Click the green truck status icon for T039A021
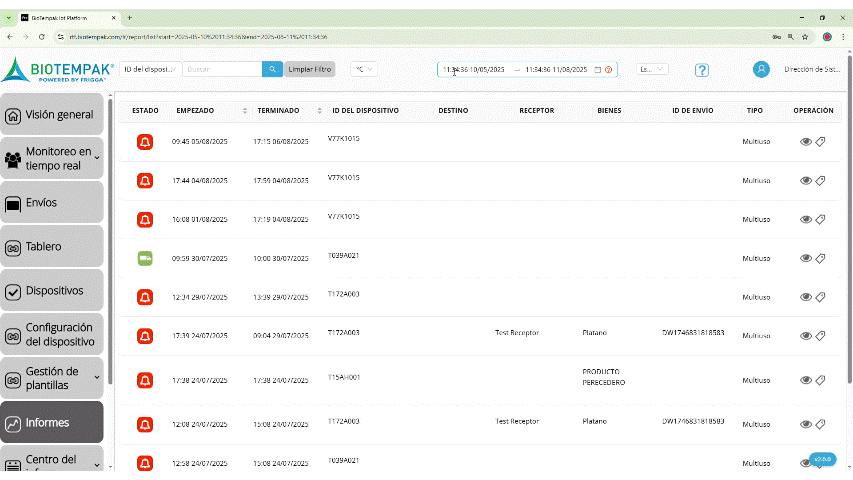Screen dimensions: 853x480 (145, 258)
